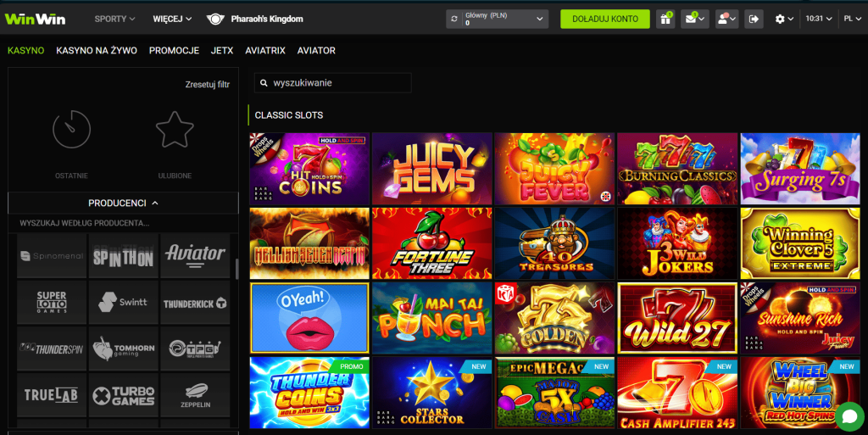Open the user profile icon menu
The width and height of the screenshot is (868, 435).
coord(726,19)
